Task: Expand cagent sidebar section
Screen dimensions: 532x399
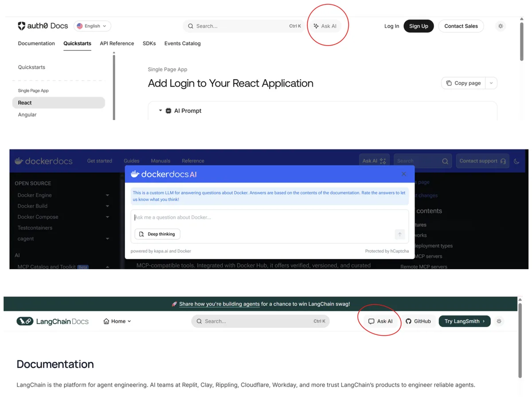Action: (107, 239)
